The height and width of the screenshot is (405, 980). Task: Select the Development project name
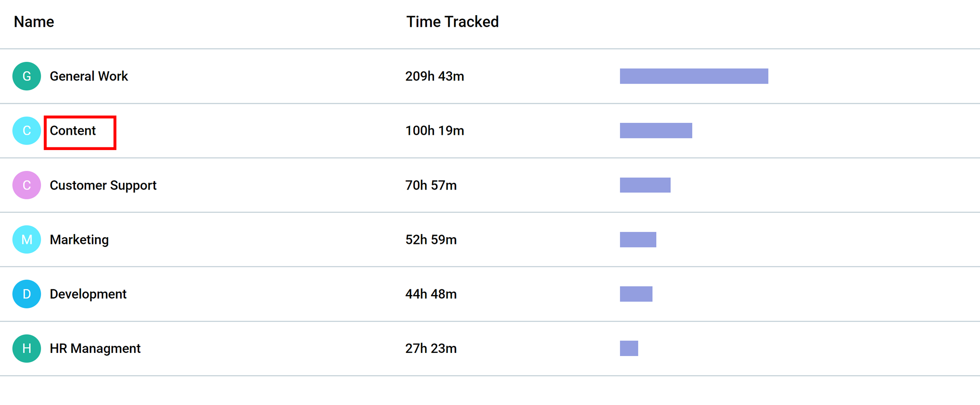pos(88,294)
